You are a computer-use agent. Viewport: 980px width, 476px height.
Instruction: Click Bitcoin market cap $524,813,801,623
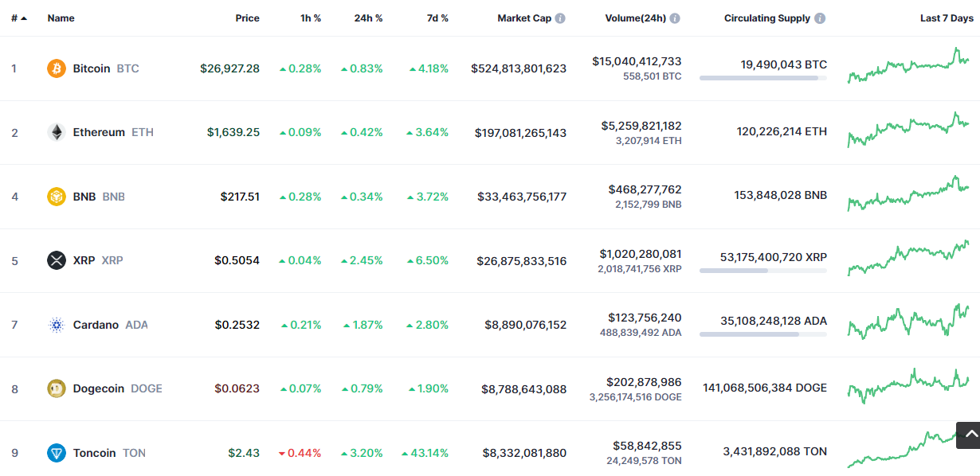pyautogui.click(x=519, y=68)
